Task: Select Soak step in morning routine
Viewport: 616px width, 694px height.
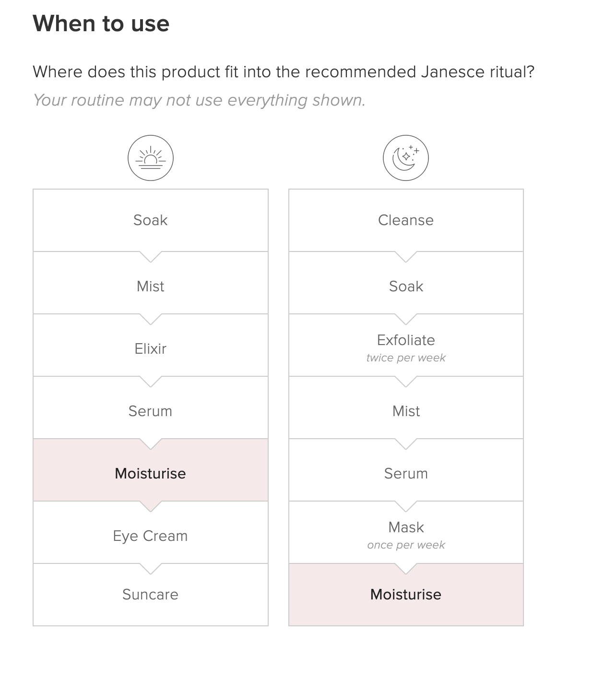Action: click(151, 220)
